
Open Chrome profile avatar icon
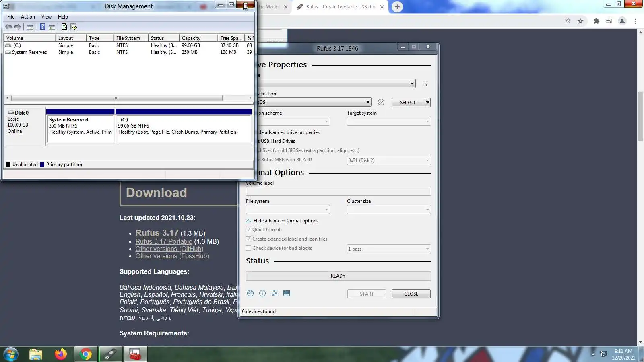coord(622,21)
